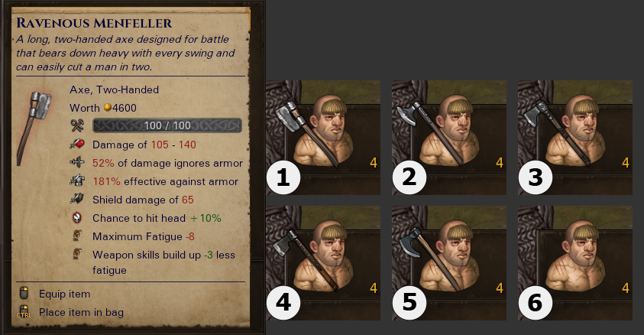Click the Maximum Fatigue icon
644x335 pixels.
click(x=77, y=236)
